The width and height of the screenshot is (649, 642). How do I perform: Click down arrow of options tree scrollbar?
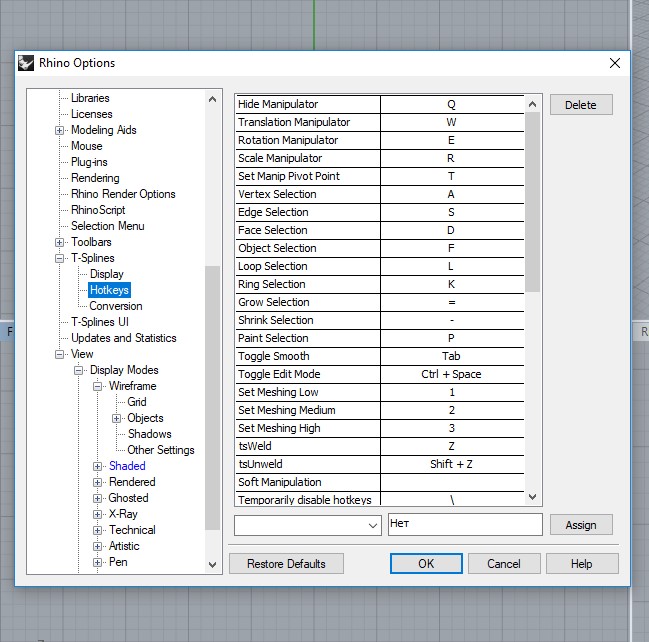213,565
